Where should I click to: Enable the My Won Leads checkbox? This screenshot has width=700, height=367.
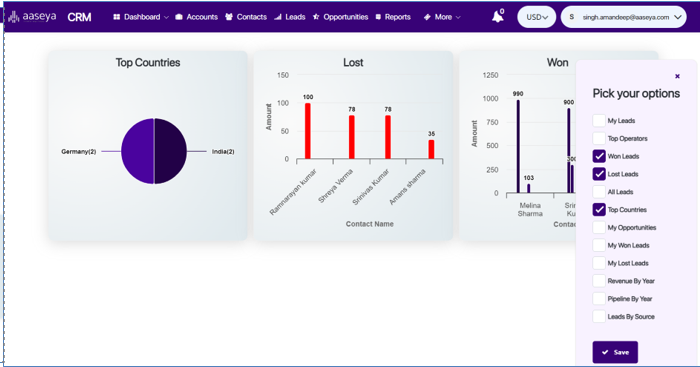599,245
